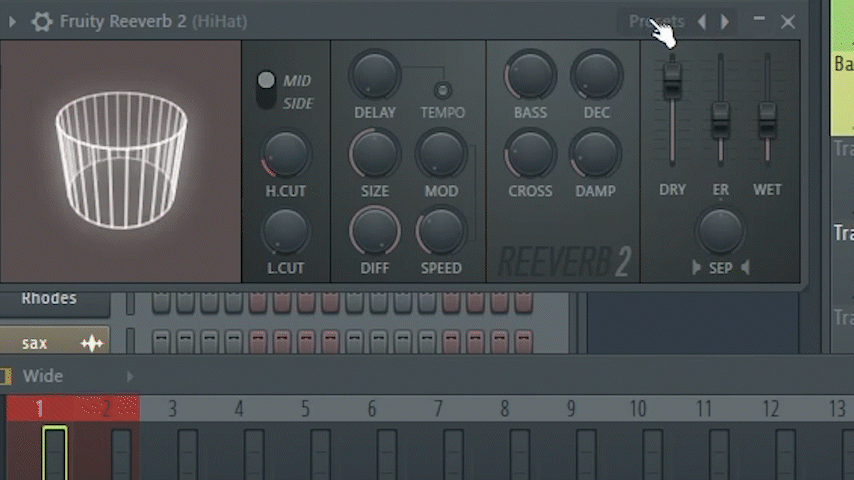854x480 pixels.
Task: Select mixer track 1 header
Action: (39, 408)
